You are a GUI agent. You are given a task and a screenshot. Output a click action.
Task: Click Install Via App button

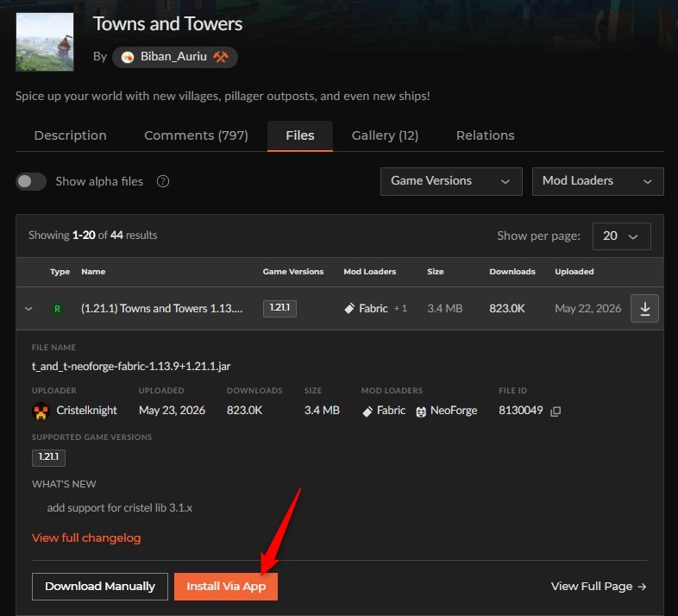click(226, 587)
